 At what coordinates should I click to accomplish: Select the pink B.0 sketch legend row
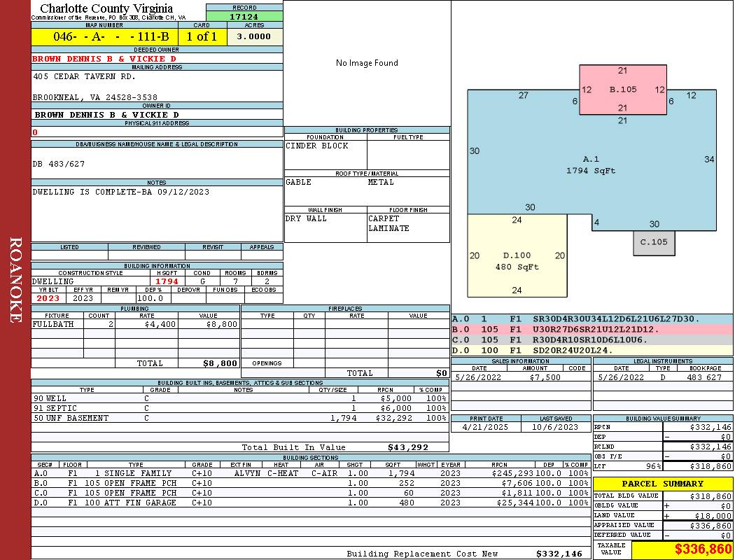coord(591,329)
